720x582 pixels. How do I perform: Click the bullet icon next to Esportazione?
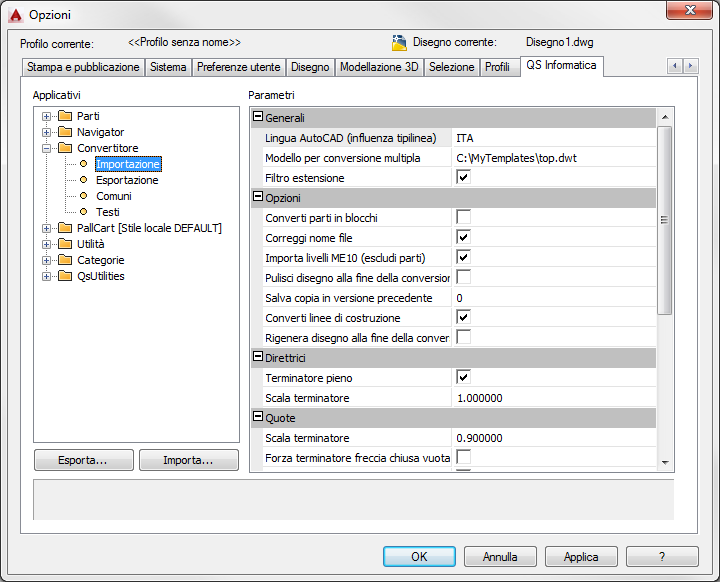84,180
